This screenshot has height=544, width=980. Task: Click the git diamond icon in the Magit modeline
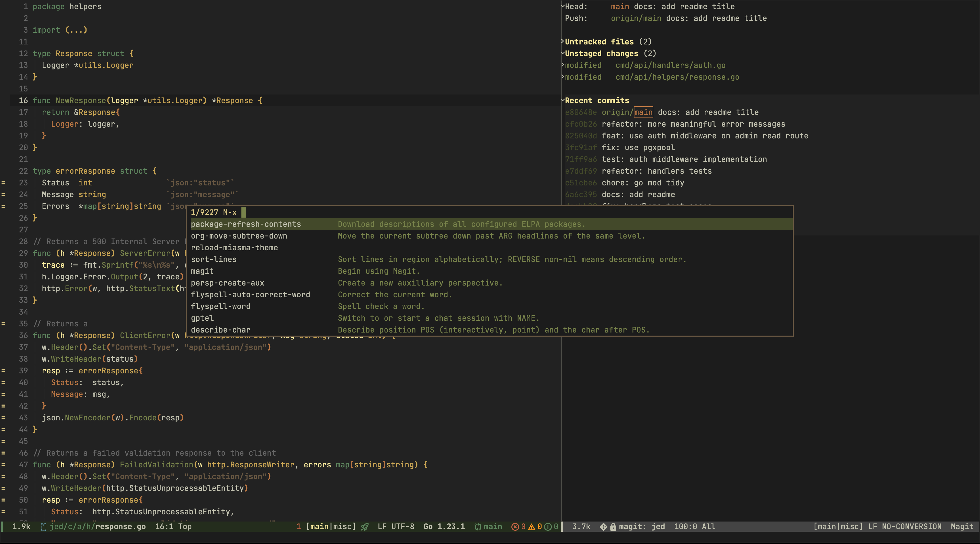603,526
